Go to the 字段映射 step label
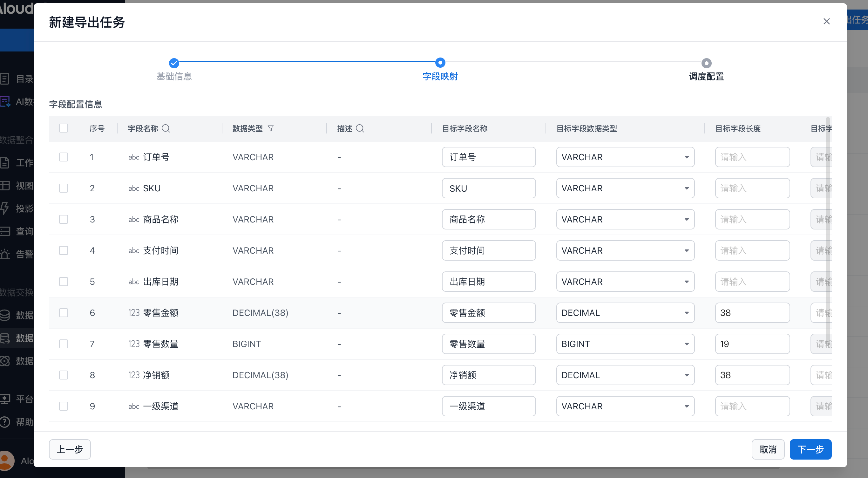The image size is (868, 478). [440, 77]
